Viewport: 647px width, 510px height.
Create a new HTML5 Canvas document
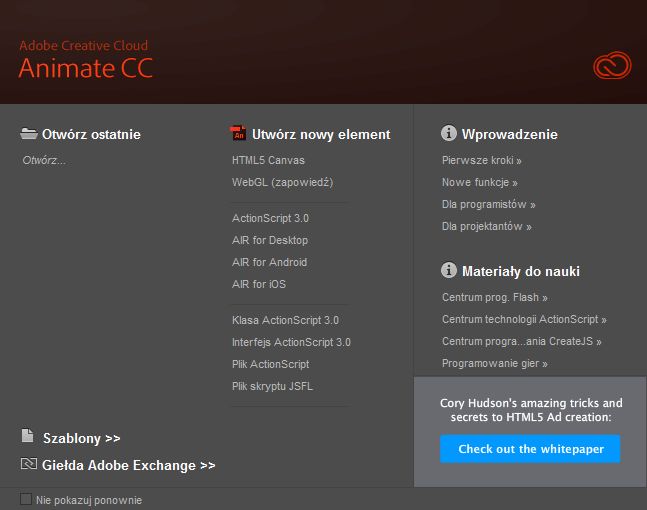pyautogui.click(x=268, y=160)
